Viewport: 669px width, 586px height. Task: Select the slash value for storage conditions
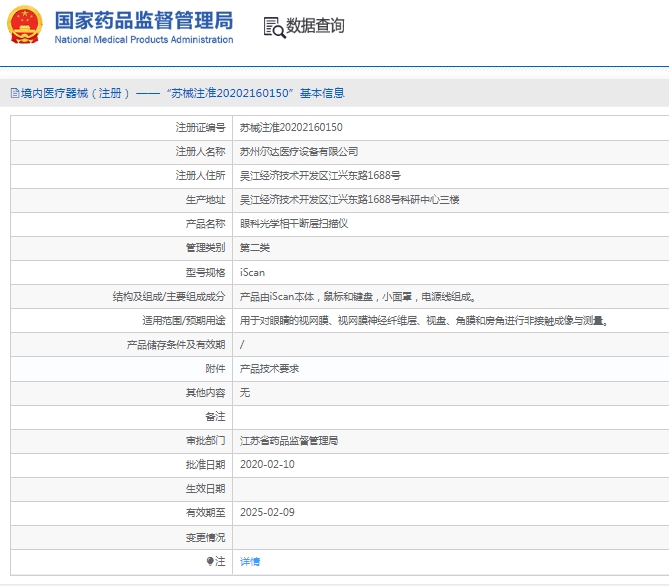coord(242,344)
